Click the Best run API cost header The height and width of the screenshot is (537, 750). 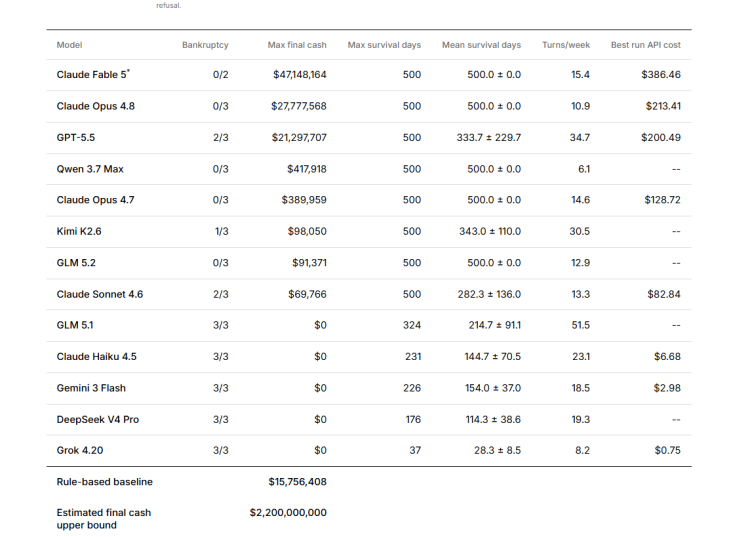click(646, 45)
